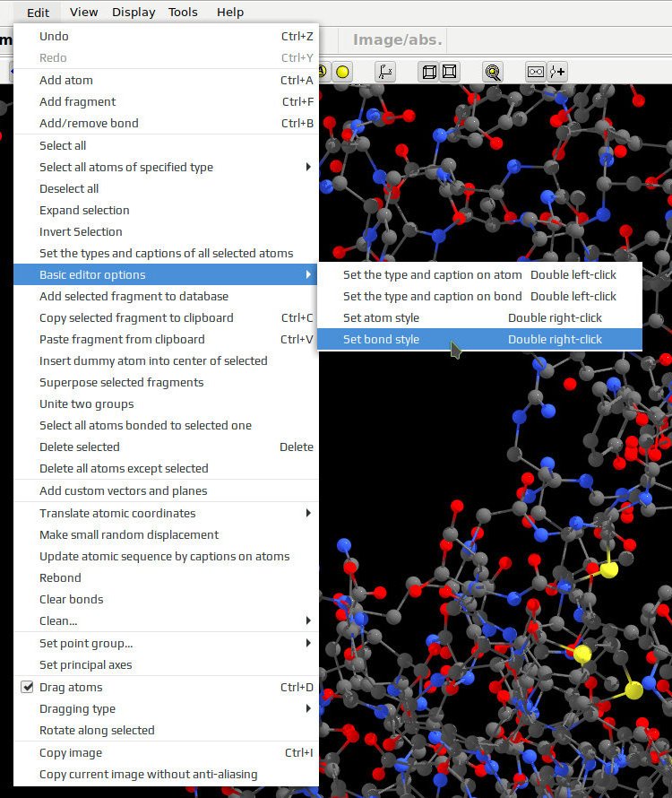Click the two-atoms bond icon
672x798 pixels.
(x=535, y=72)
